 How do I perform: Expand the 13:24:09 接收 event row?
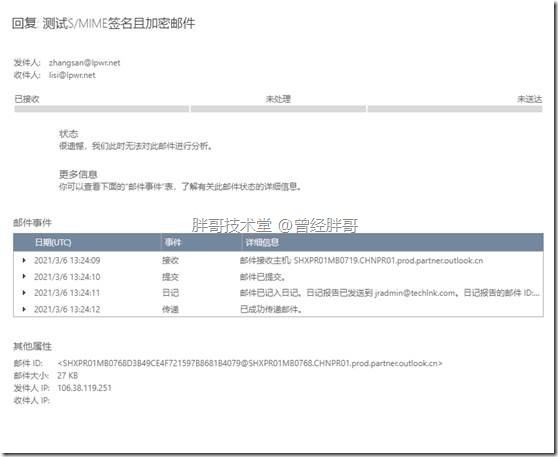click(24, 261)
